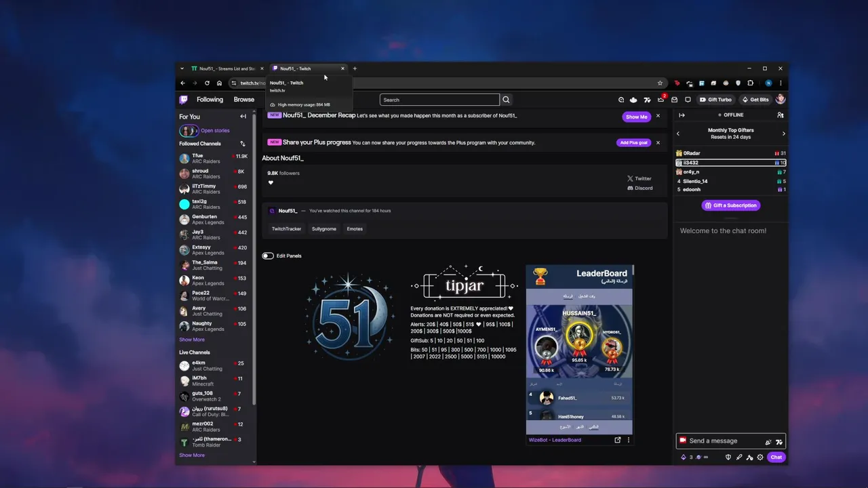This screenshot has width=868, height=488.
Task: Open the Emotes link
Action: 355,228
